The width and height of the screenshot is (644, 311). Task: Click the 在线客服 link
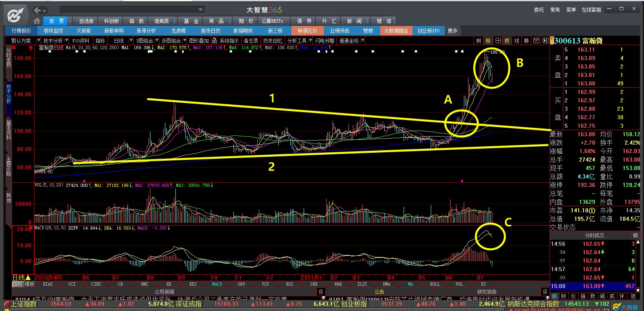tap(591, 10)
